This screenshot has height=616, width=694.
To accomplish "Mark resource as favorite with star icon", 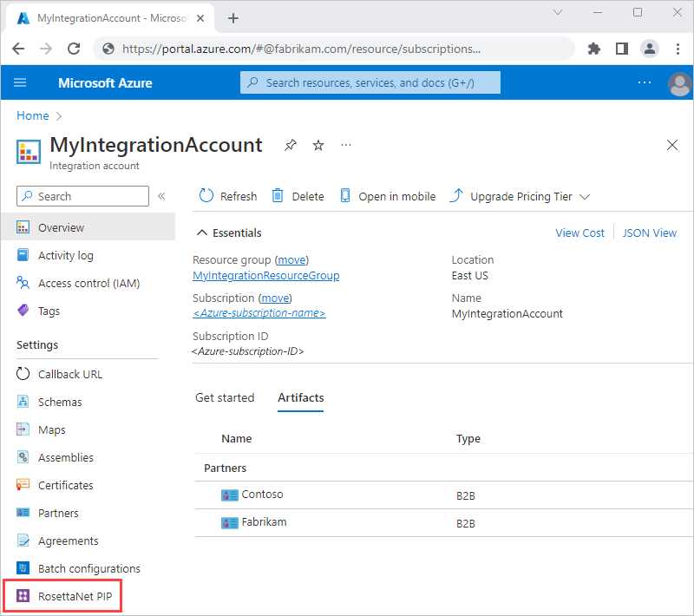I will point(318,146).
